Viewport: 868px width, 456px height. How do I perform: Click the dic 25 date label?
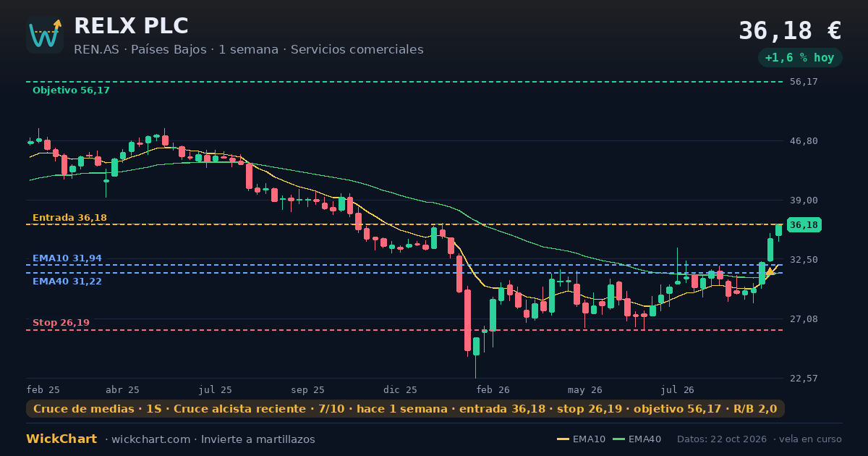401,389
